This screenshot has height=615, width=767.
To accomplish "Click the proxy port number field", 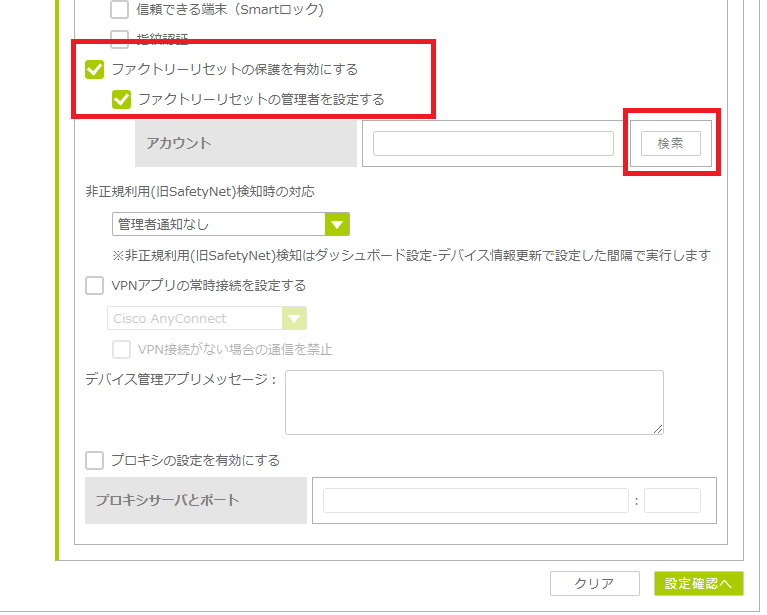I will click(672, 501).
